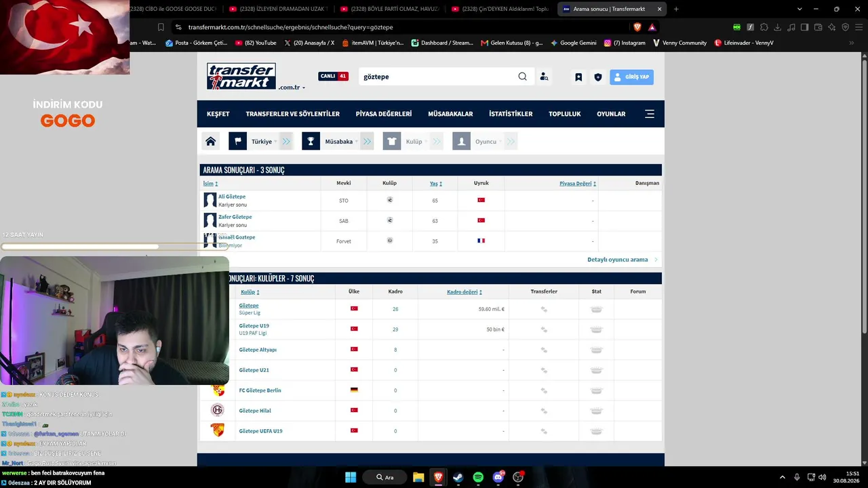Image resolution: width=868 pixels, height=488 pixels.
Task: Click the trophy icon beside Müsabaka
Action: click(311, 142)
